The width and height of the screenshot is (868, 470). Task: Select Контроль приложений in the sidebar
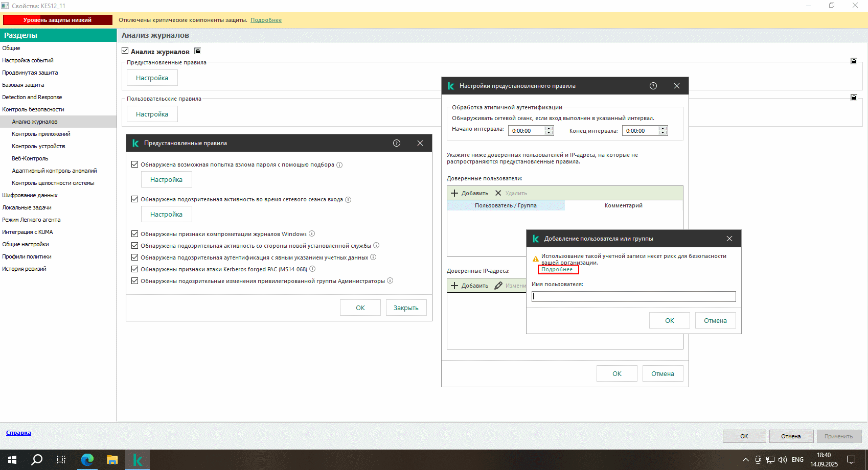coord(41,134)
